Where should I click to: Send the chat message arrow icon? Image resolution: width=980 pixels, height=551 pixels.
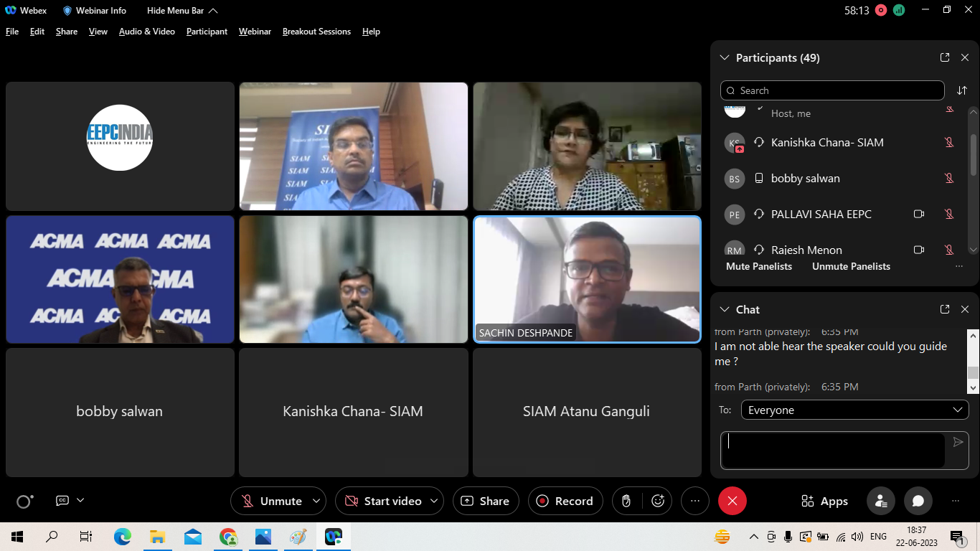[x=958, y=442]
